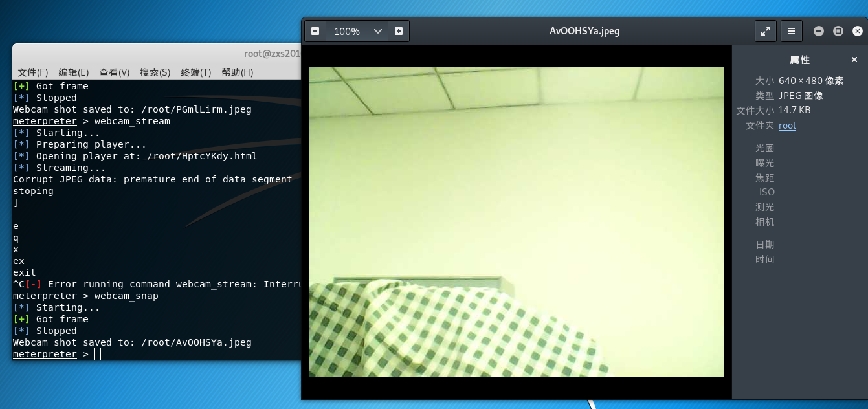Open the 搜索(S) menu in terminal

click(155, 72)
